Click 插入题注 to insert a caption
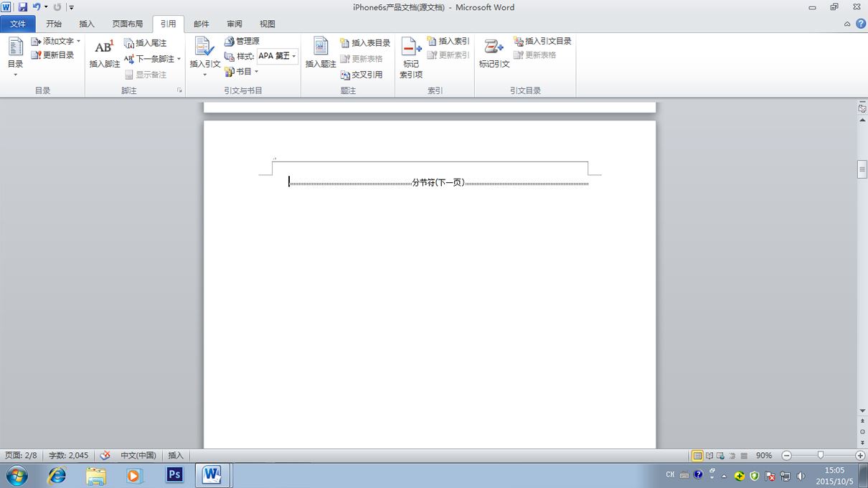This screenshot has height=488, width=868. point(321,54)
